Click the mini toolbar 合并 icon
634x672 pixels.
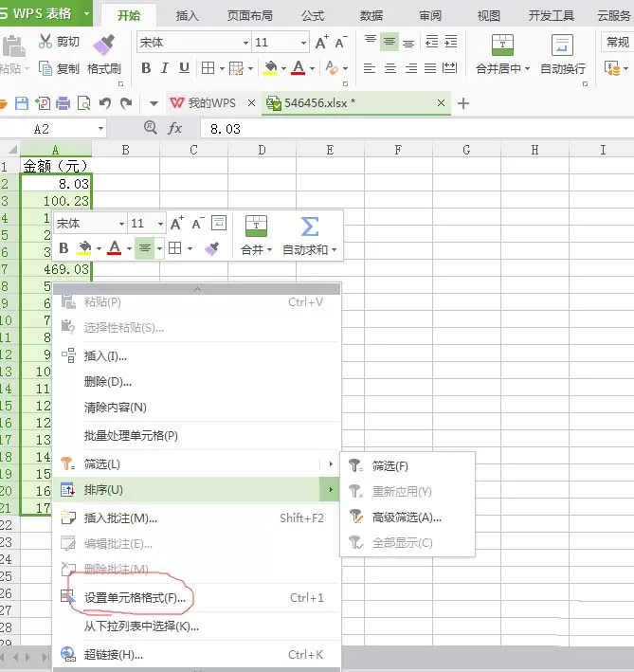[x=256, y=227]
